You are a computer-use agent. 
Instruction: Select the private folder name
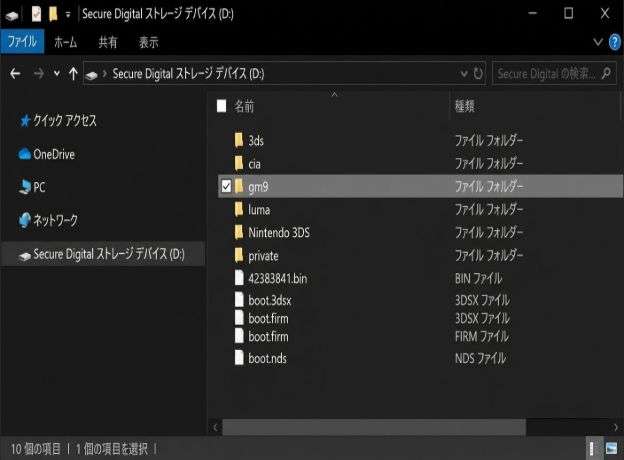tap(263, 256)
